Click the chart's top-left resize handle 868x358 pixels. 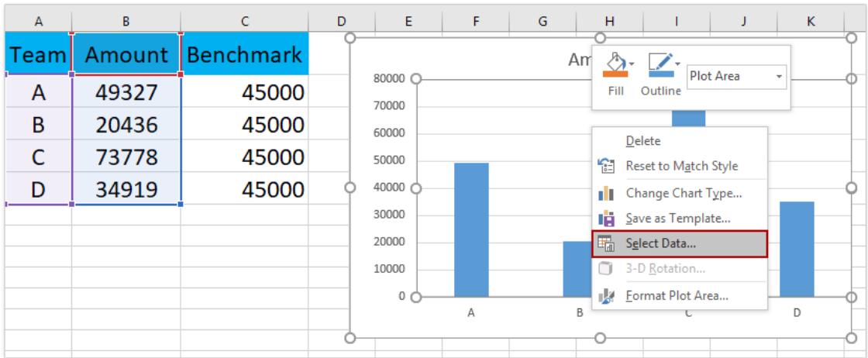[350, 38]
